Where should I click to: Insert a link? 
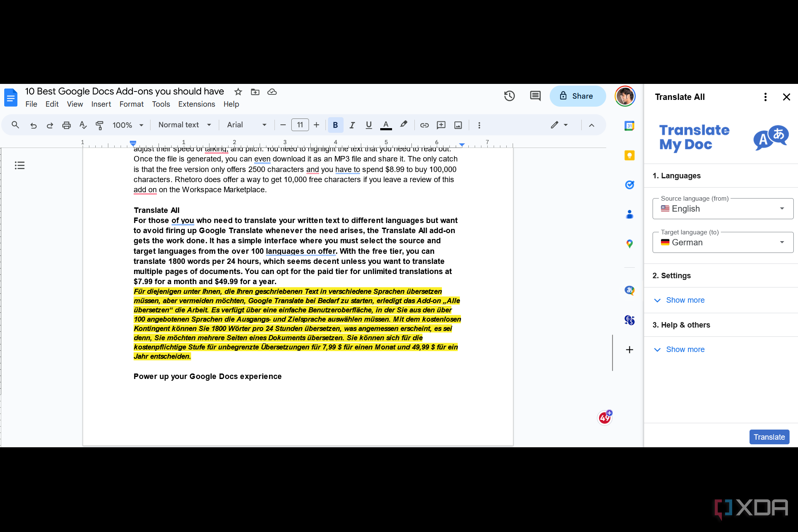point(425,125)
